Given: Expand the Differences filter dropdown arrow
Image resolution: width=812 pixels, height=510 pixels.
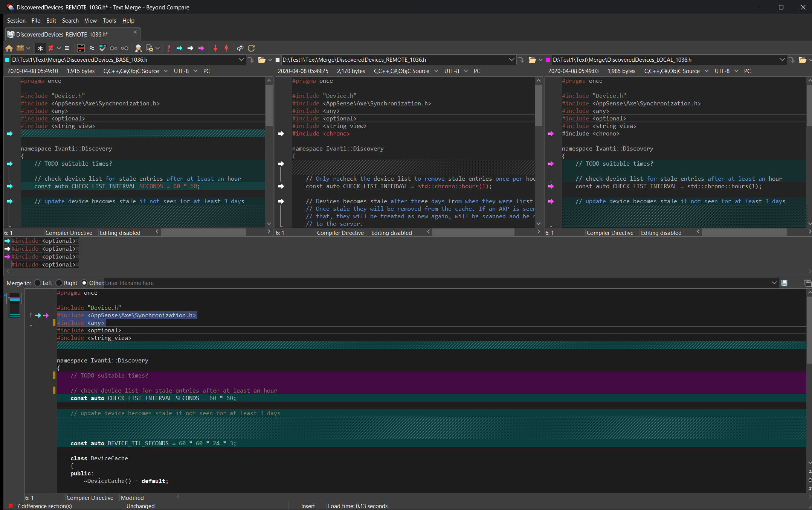Looking at the screenshot, I should 59,48.
